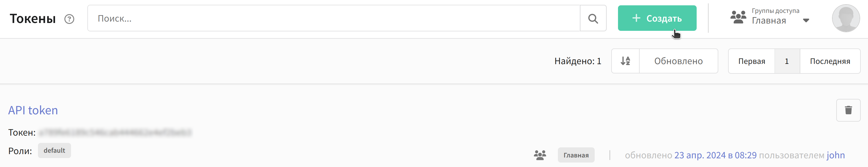Image resolution: width=868 pixels, height=167 pixels.
Task: Click the Главная group tag
Action: click(576, 155)
